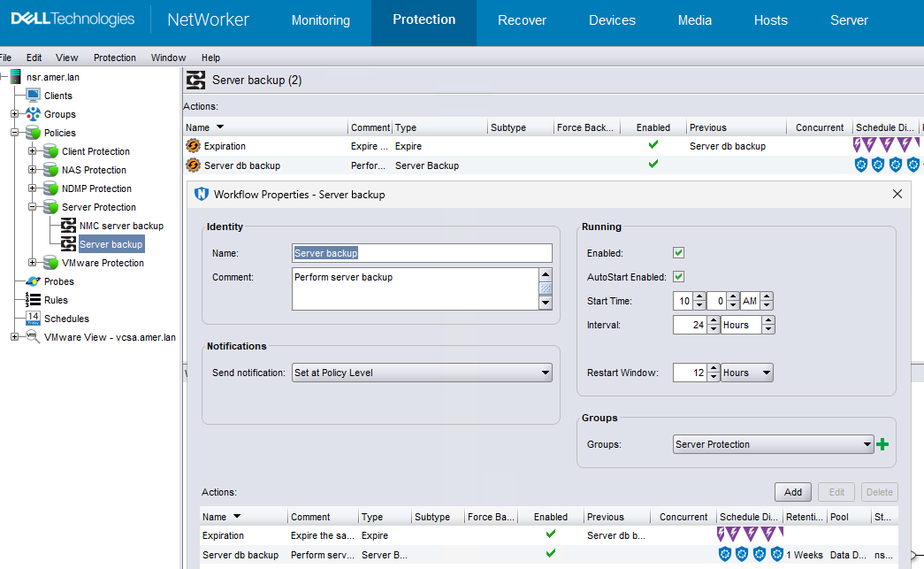Image resolution: width=924 pixels, height=569 pixels.
Task: Expand the Client Protection node
Action: (x=33, y=151)
